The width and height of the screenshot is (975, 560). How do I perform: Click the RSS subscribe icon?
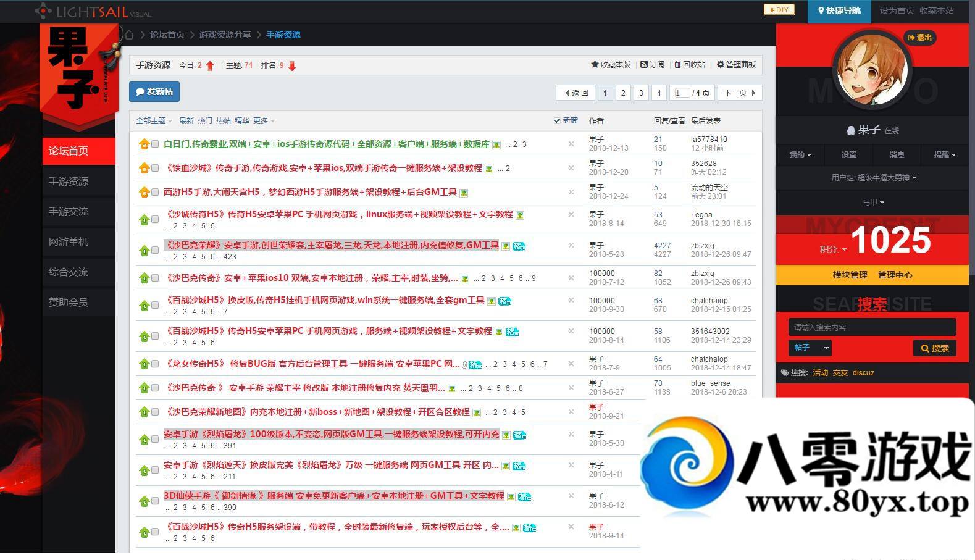tap(644, 64)
